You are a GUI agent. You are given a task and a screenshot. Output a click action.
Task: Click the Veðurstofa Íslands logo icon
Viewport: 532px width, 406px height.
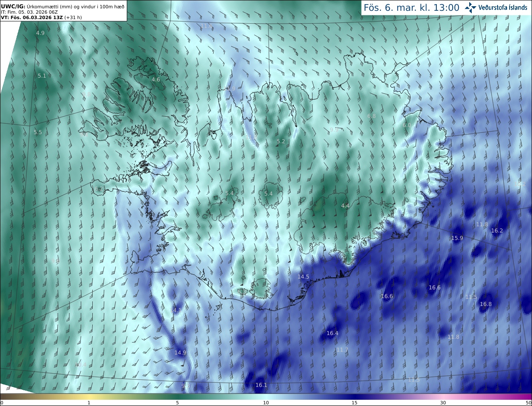click(470, 7)
